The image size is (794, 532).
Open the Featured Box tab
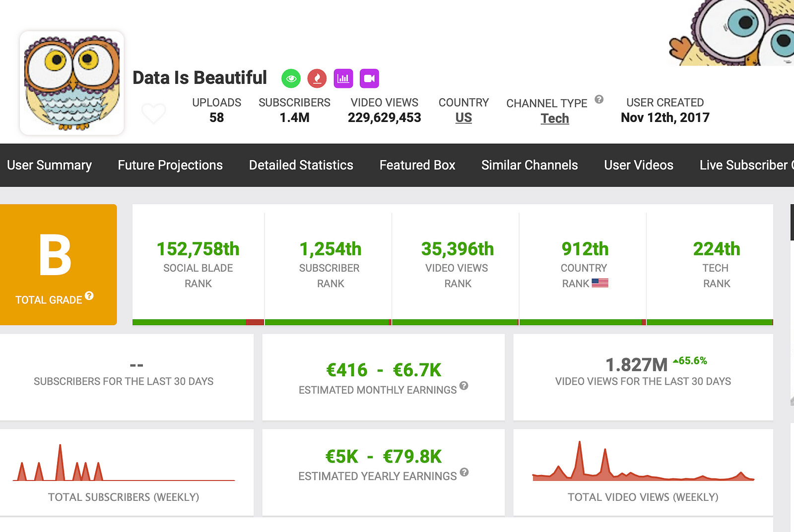pyautogui.click(x=417, y=165)
